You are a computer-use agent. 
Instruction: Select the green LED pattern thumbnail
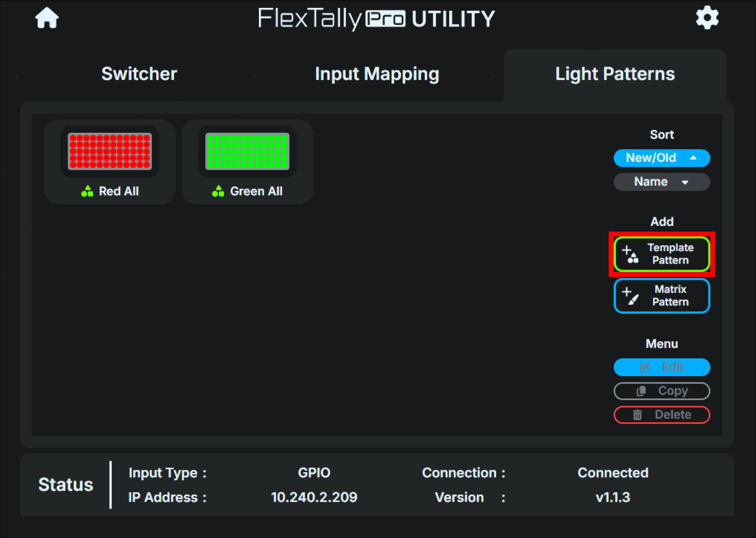pyautogui.click(x=247, y=151)
